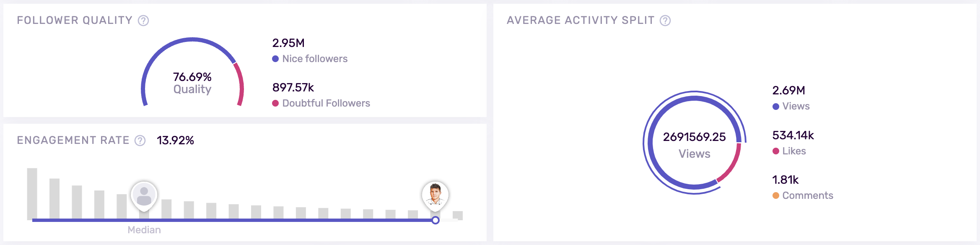
Task: Click the orange Comments legend dot
Action: point(776,195)
